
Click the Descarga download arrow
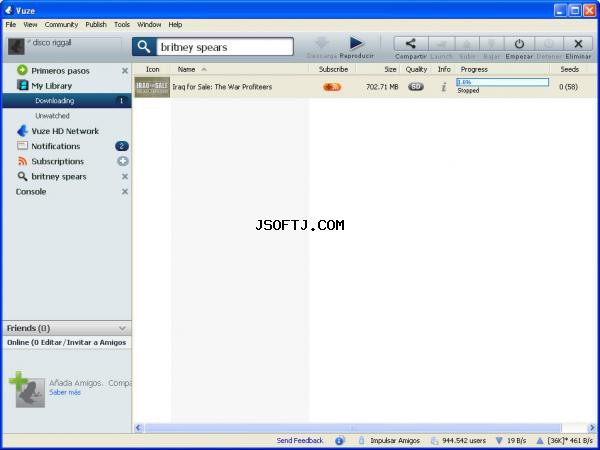(322, 43)
